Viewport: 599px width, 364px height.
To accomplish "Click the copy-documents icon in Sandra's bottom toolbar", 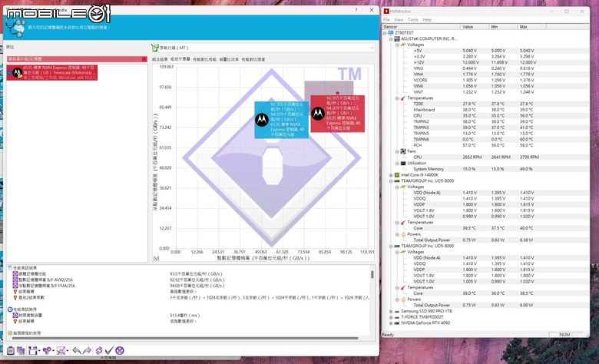I will 21,350.
